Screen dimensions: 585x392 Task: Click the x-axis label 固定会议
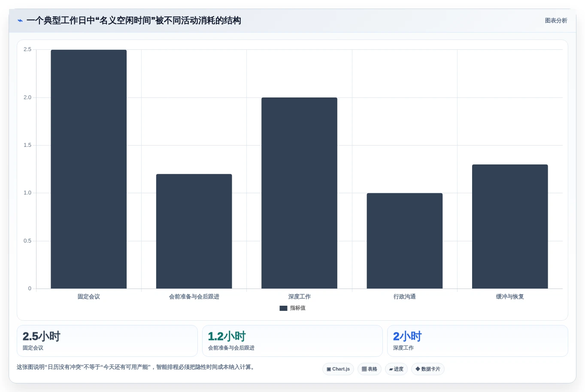pyautogui.click(x=89, y=297)
